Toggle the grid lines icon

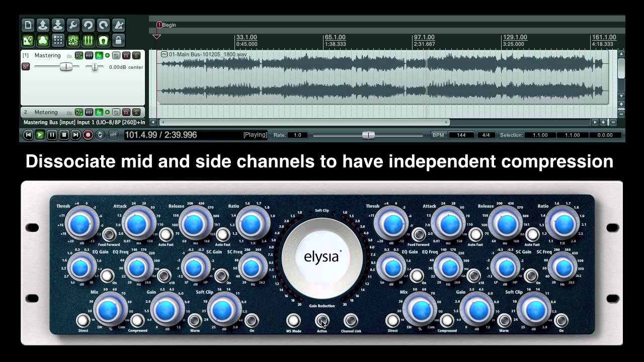pos(89,40)
